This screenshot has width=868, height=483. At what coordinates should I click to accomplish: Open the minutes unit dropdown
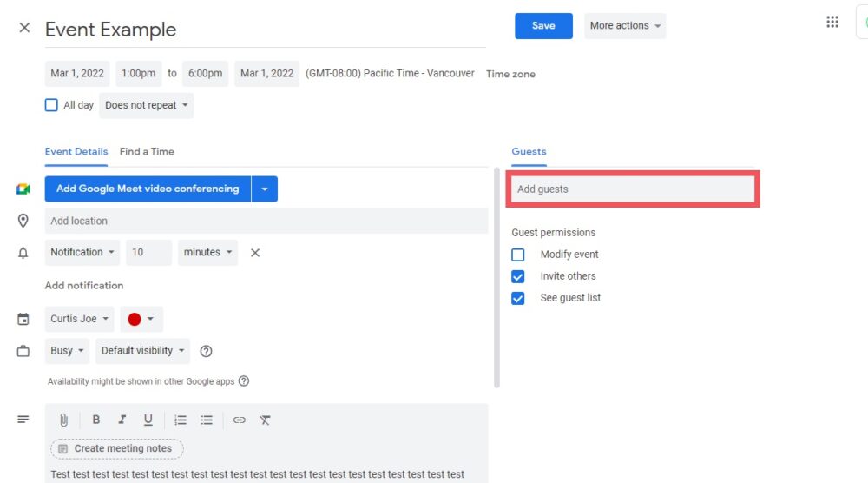pyautogui.click(x=207, y=253)
